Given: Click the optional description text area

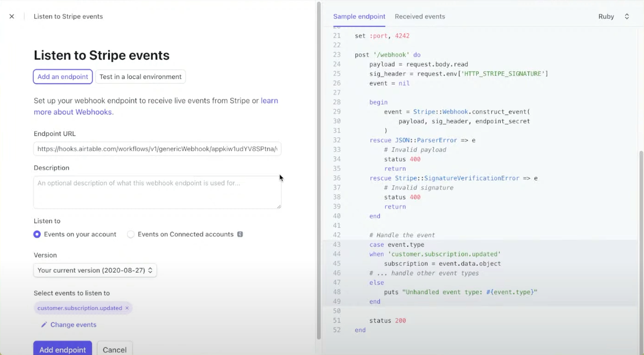Looking at the screenshot, I should [x=157, y=192].
